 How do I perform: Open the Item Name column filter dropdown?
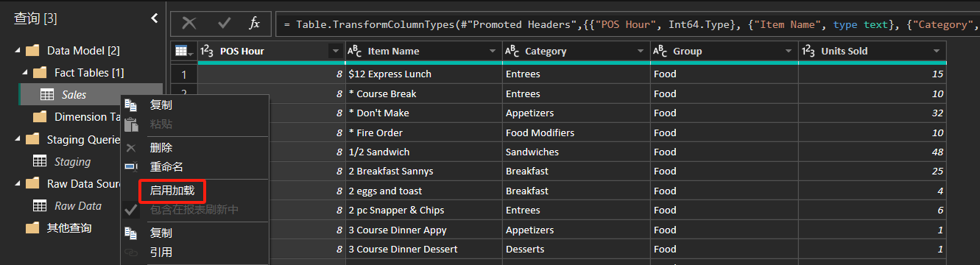click(x=493, y=52)
